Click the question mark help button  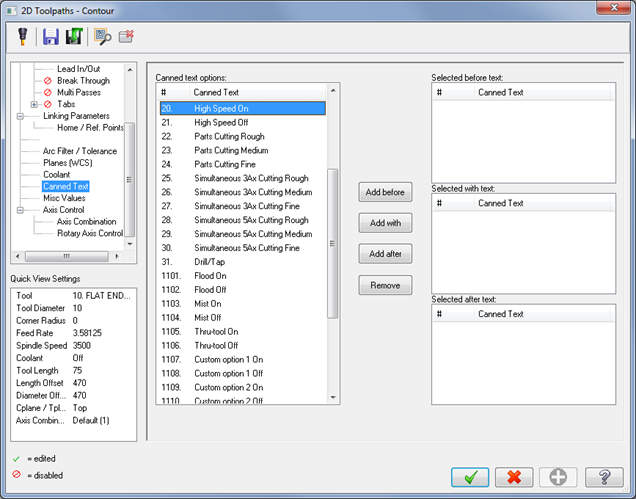coord(604,477)
